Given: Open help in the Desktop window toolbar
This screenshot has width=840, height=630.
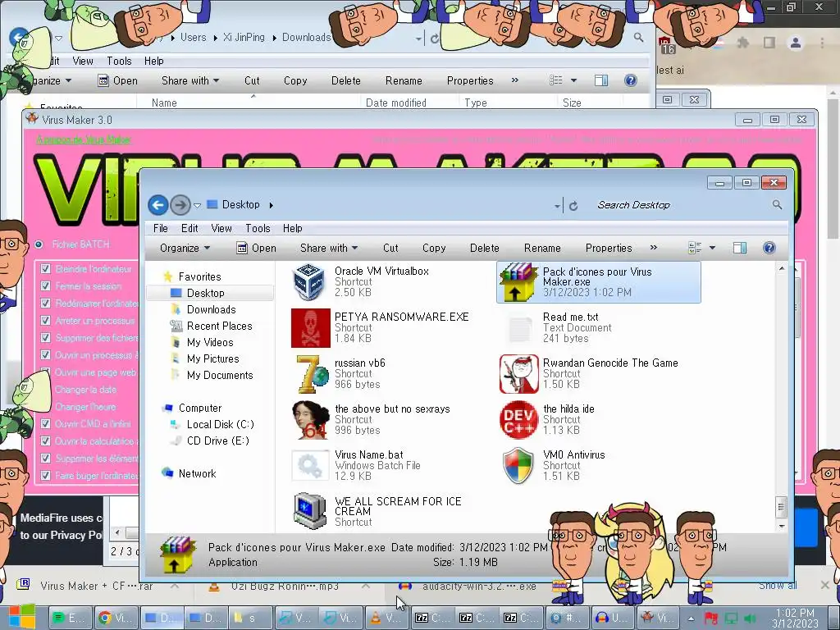Looking at the screenshot, I should pyautogui.click(x=769, y=248).
